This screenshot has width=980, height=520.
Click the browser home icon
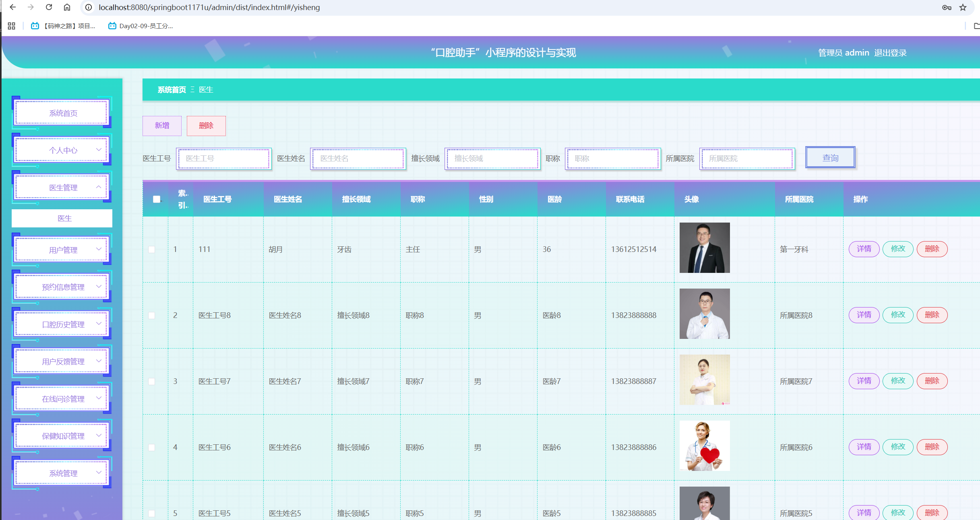point(67,7)
